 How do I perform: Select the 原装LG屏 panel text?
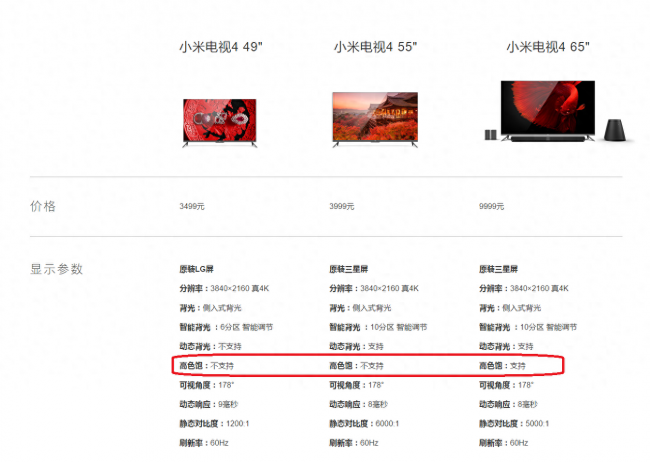point(196,269)
